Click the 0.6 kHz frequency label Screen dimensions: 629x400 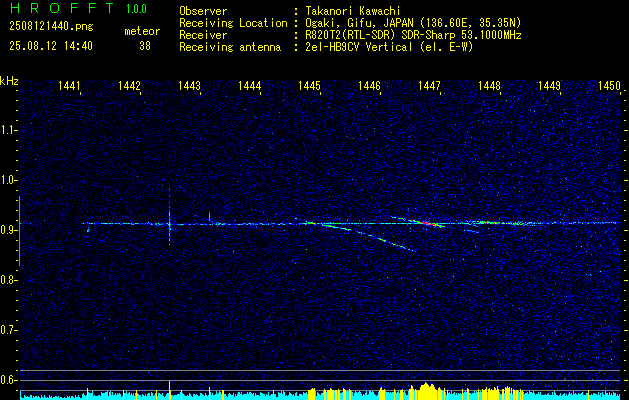(x=7, y=380)
